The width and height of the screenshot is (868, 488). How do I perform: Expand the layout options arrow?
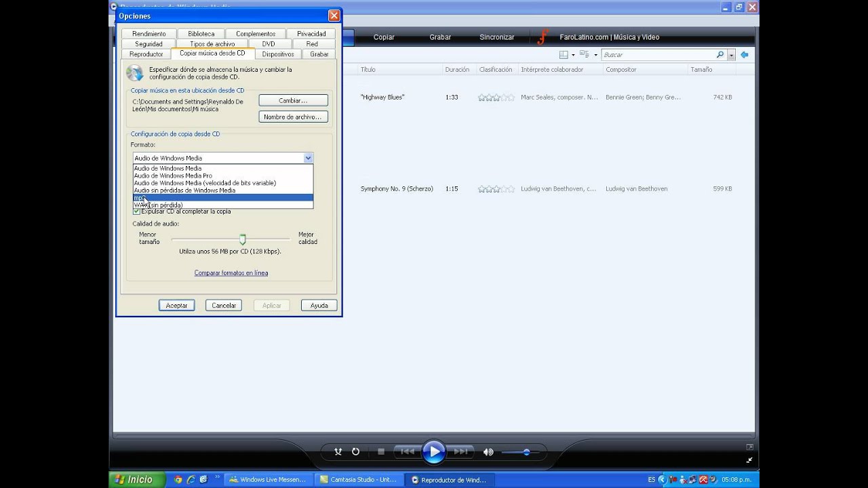click(573, 55)
